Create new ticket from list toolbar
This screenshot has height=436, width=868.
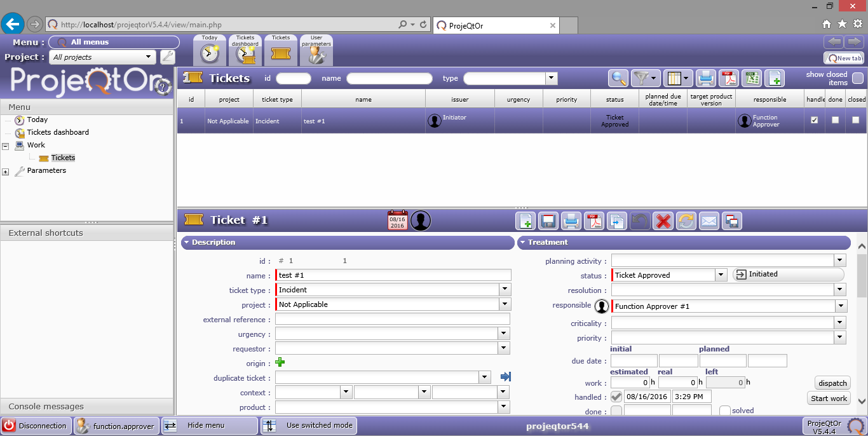point(775,78)
